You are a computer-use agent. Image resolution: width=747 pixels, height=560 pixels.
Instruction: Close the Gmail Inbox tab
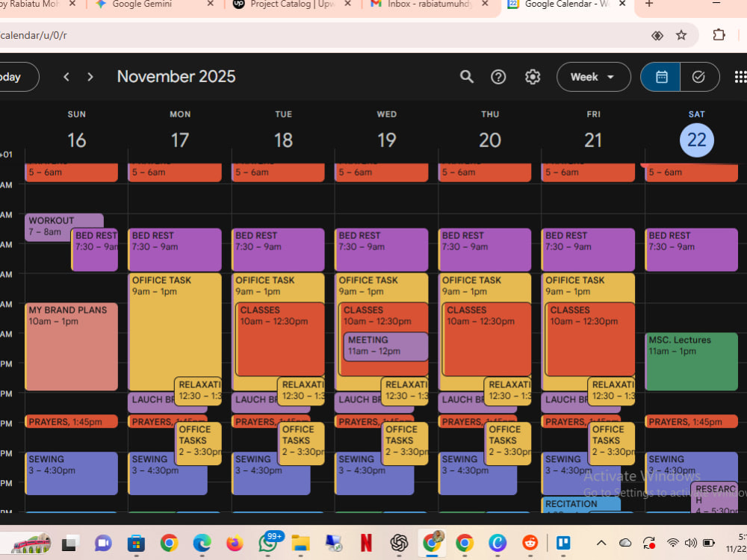[485, 4]
